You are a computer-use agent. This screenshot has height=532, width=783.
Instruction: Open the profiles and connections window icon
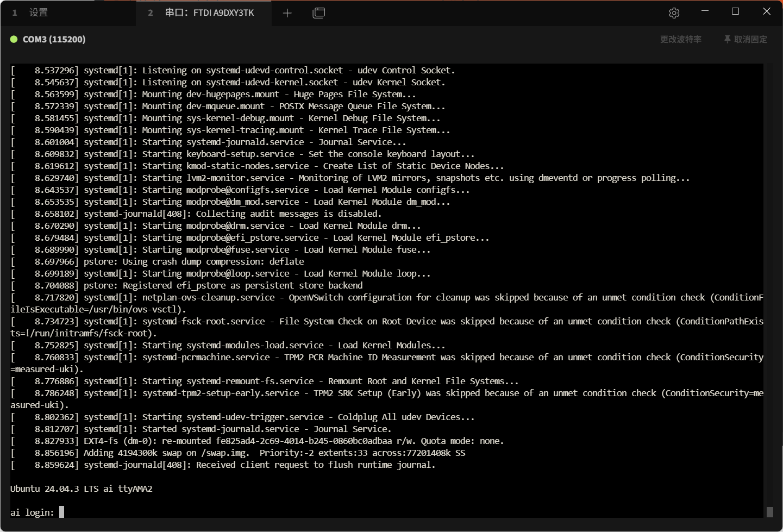pyautogui.click(x=319, y=13)
